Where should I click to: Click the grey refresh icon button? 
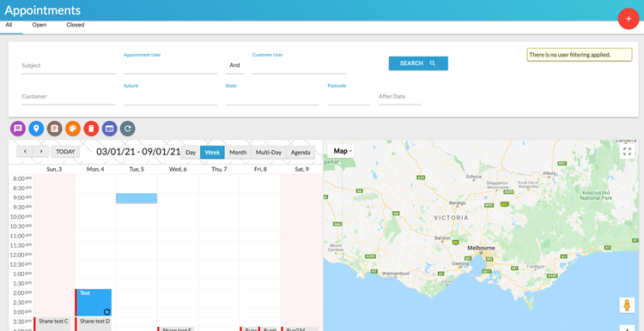128,129
